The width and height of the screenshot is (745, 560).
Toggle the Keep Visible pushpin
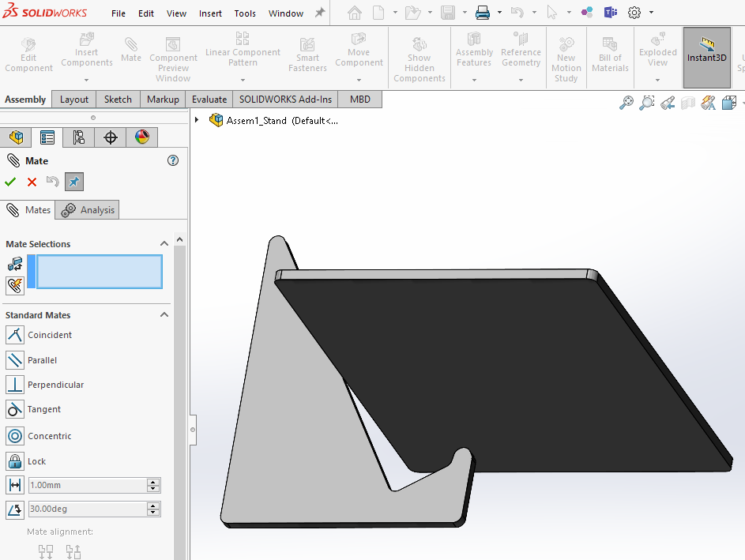click(73, 182)
